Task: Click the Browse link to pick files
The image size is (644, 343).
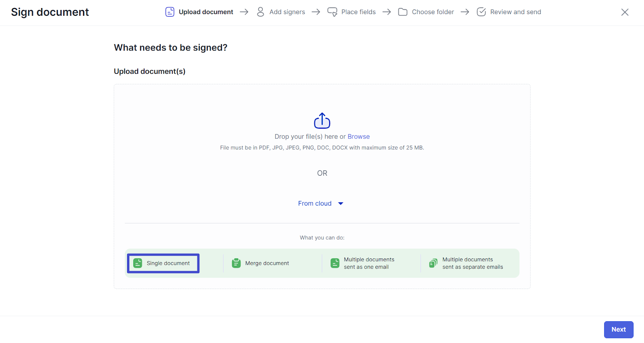Action: click(358, 137)
